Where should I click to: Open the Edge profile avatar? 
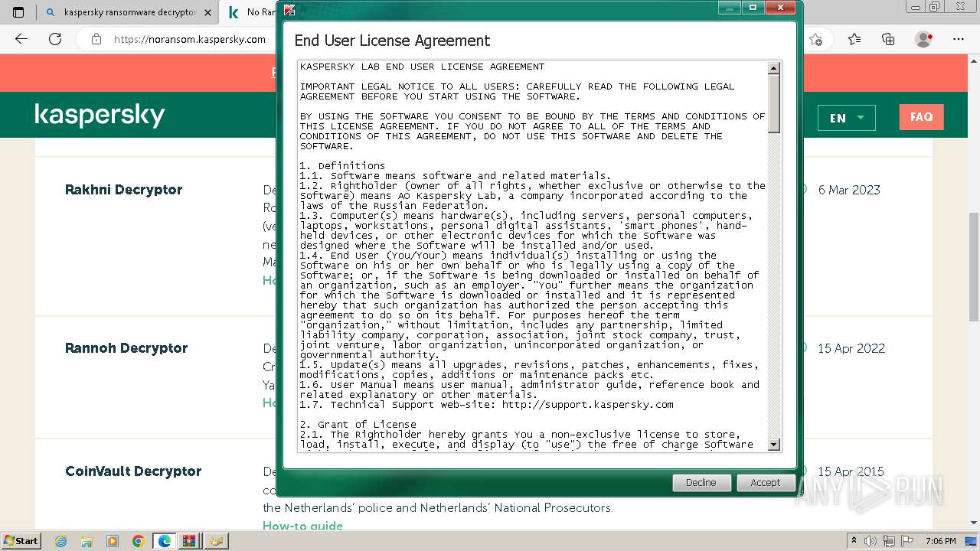924,39
